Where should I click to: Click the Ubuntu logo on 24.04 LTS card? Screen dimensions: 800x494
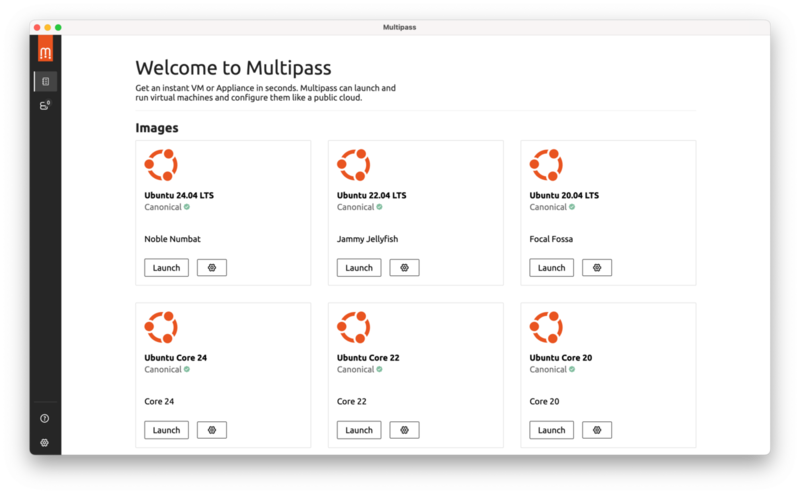(161, 165)
